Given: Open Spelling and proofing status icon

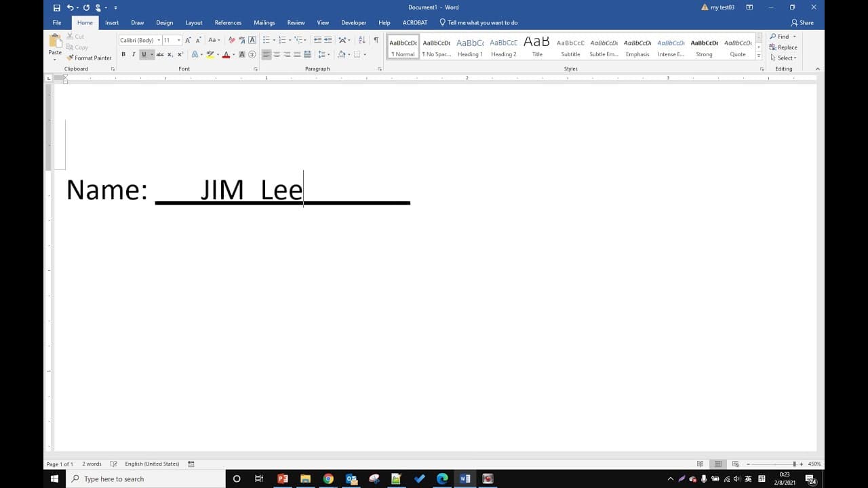Looking at the screenshot, I should tap(113, 464).
